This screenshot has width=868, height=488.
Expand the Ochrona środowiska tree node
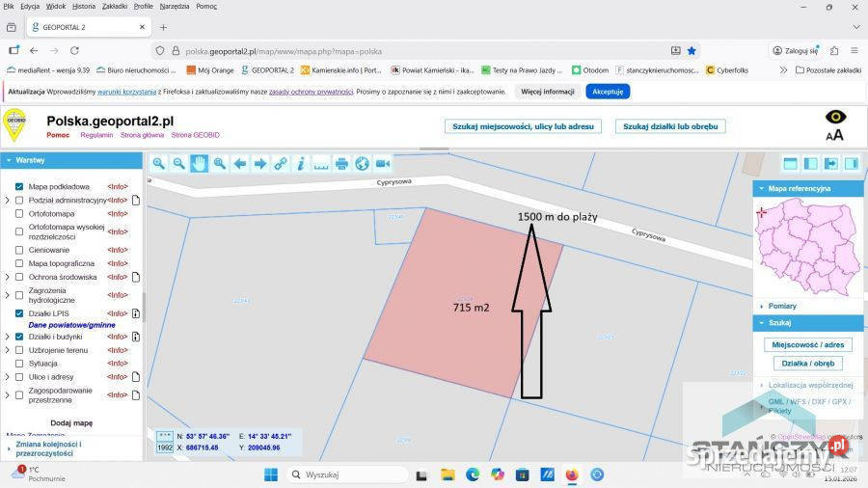click(7, 277)
